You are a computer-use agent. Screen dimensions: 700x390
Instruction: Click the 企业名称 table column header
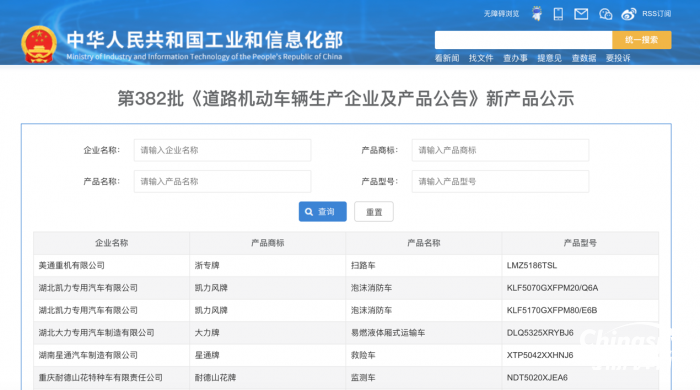(112, 243)
